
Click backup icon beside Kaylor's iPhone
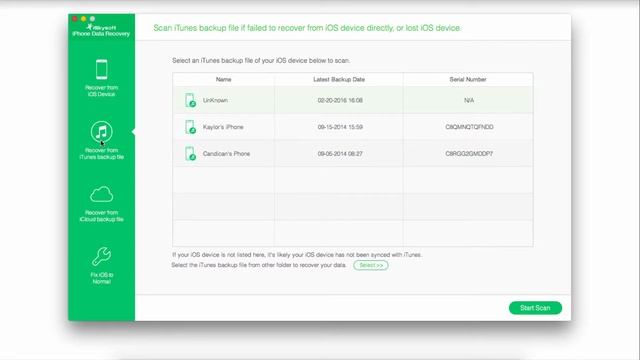190,127
